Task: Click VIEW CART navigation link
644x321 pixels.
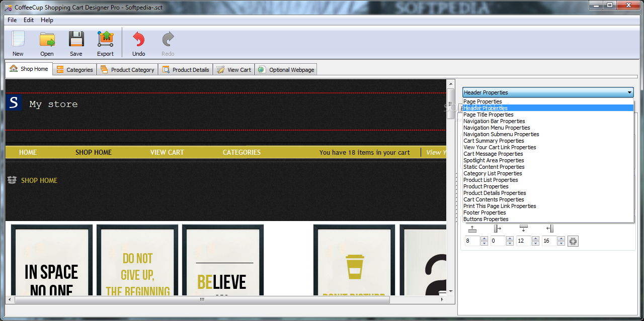Action: click(167, 152)
